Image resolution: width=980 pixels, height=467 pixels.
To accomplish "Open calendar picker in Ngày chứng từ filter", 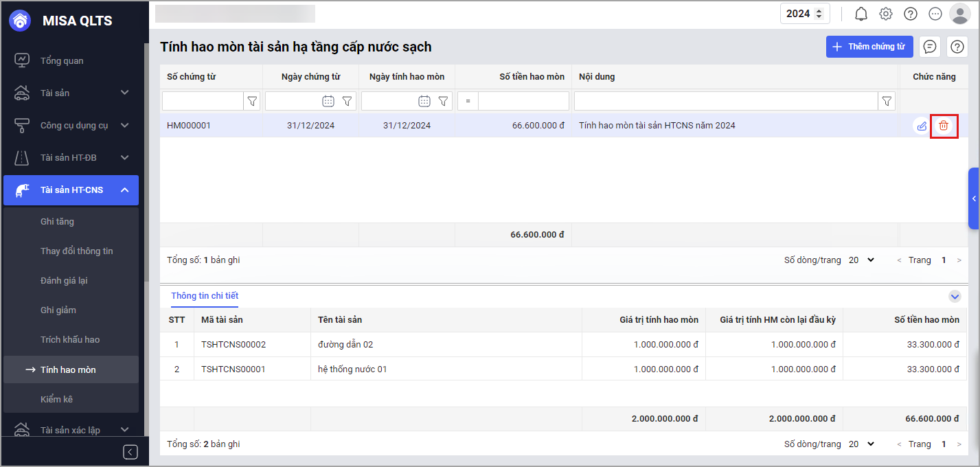I will click(x=328, y=101).
